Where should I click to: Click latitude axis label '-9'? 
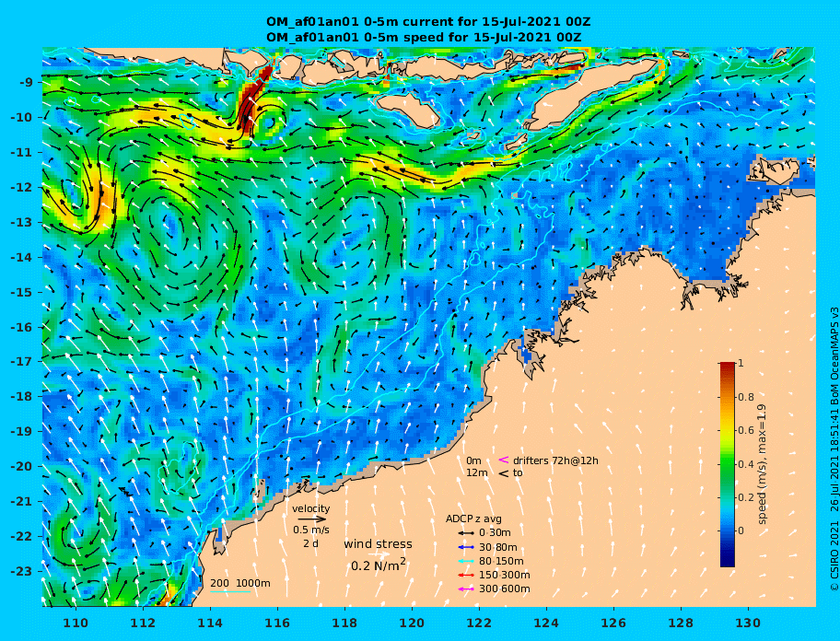coord(27,83)
